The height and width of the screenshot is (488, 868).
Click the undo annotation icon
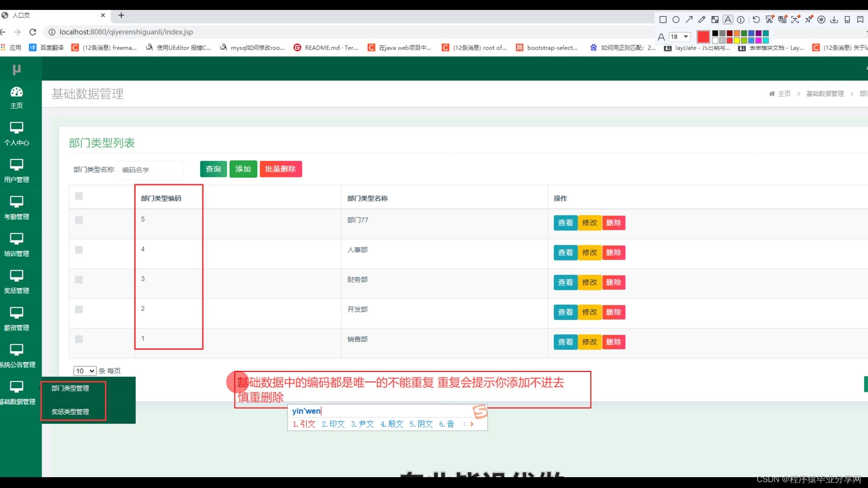(756, 19)
